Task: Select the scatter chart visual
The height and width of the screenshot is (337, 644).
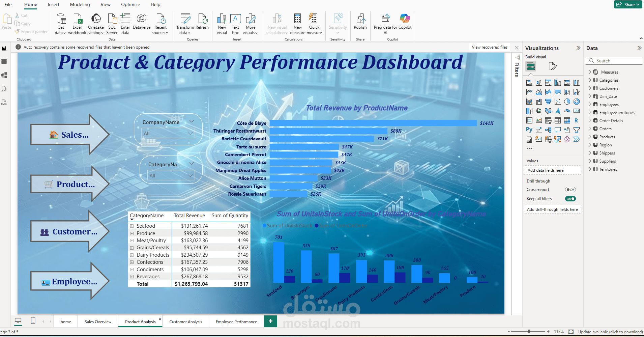Action: 558,102
